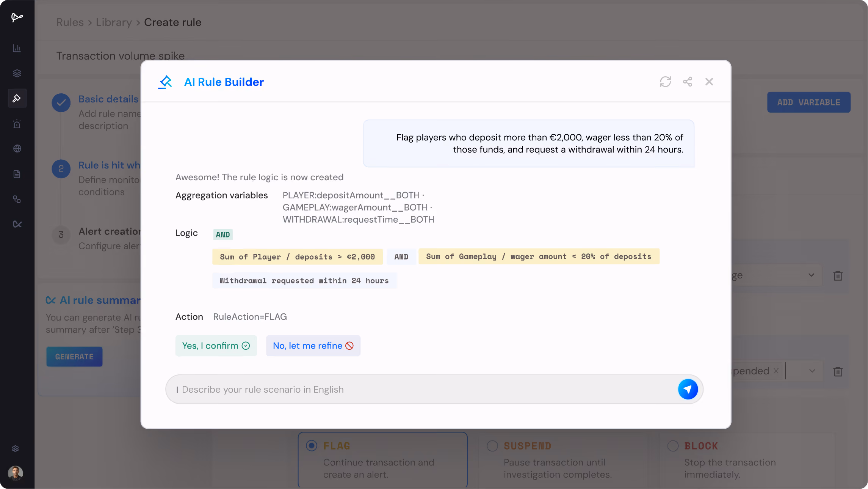Viewport: 868px width, 489px height.
Task: Click the AI Rule Builder title
Action: (x=224, y=82)
